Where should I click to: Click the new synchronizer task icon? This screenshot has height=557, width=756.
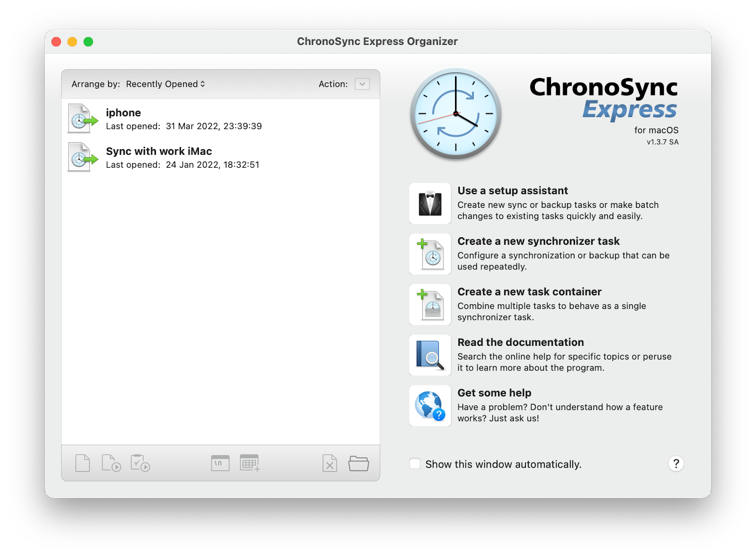tap(430, 254)
